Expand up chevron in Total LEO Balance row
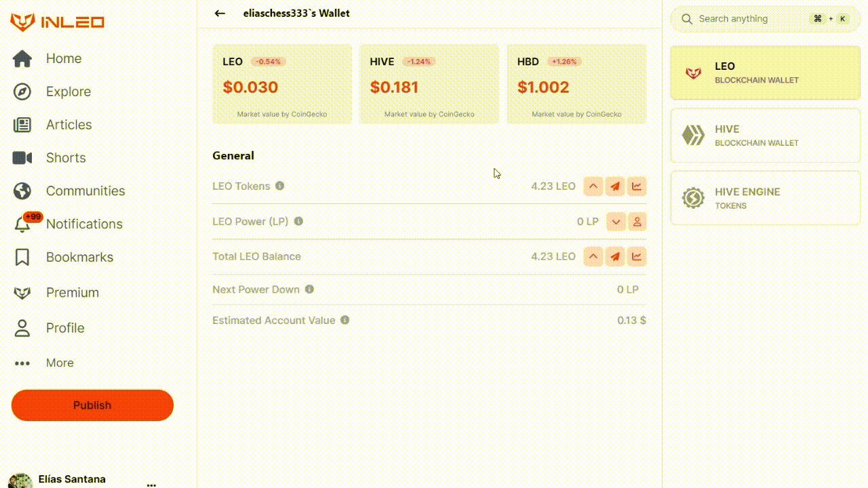The height and width of the screenshot is (488, 868). pos(593,257)
